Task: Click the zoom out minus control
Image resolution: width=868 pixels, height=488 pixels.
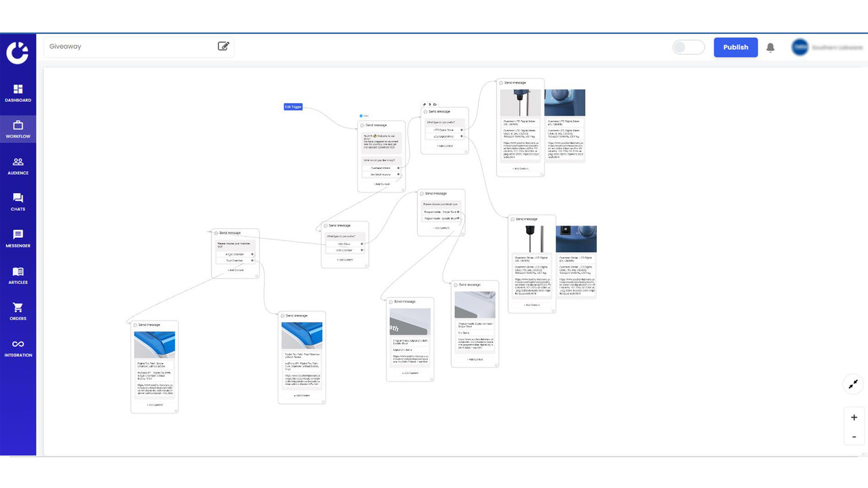Action: tap(854, 436)
